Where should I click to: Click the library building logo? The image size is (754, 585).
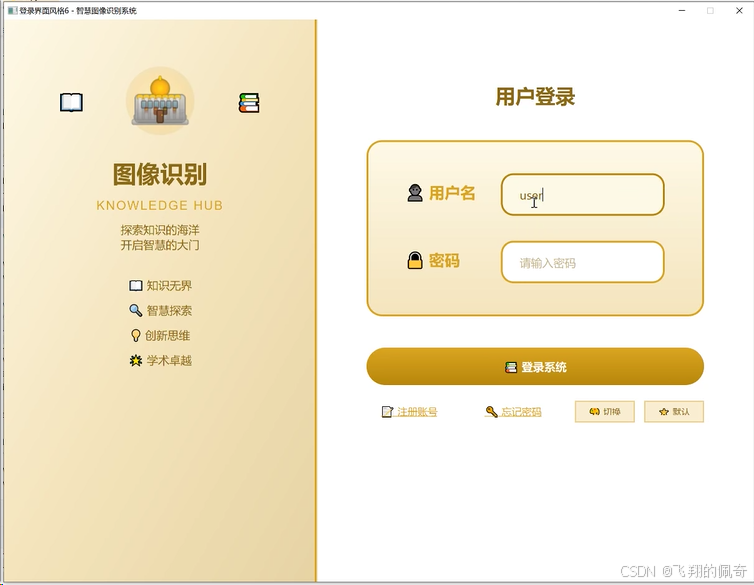[160, 101]
